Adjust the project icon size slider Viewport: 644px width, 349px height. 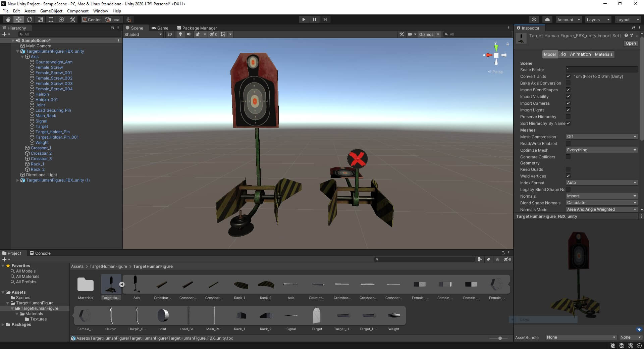point(500,338)
